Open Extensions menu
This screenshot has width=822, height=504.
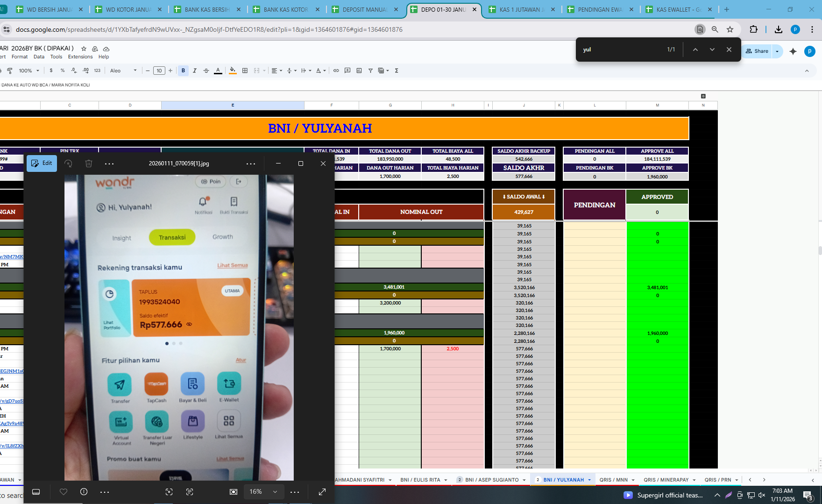[80, 57]
